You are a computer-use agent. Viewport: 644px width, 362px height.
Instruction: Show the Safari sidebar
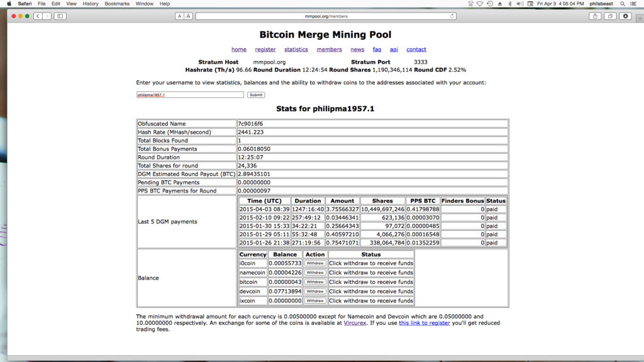(x=60, y=16)
